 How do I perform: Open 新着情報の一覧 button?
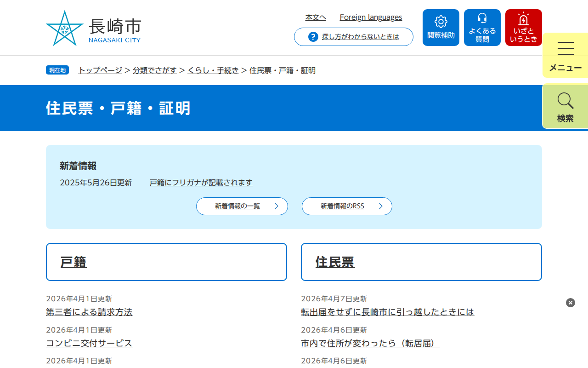pyautogui.click(x=242, y=206)
